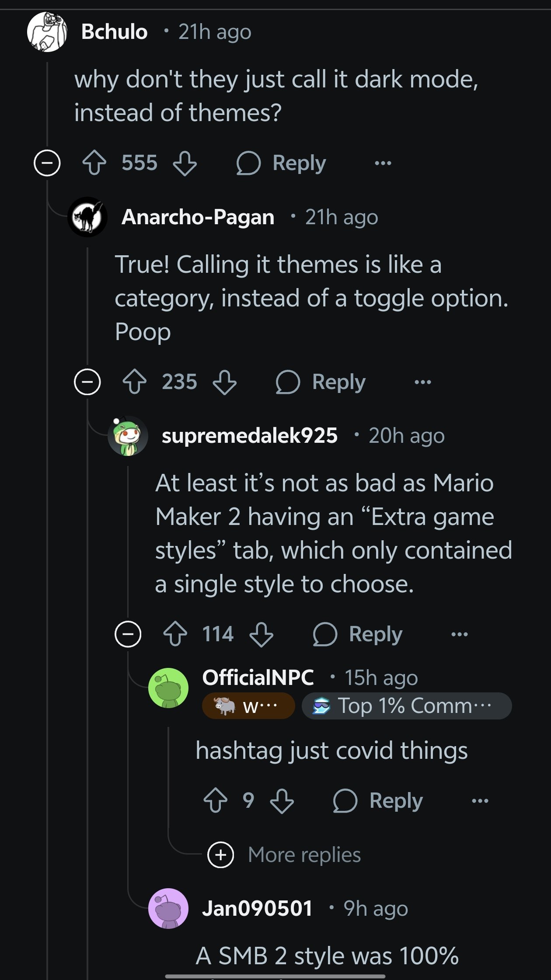
Task: Downvote OfficialNPC's comment with 9 votes
Action: click(282, 800)
